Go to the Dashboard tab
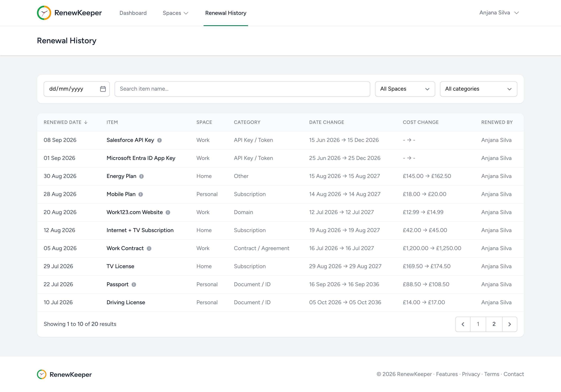Image resolution: width=561 pixels, height=392 pixels. (133, 13)
